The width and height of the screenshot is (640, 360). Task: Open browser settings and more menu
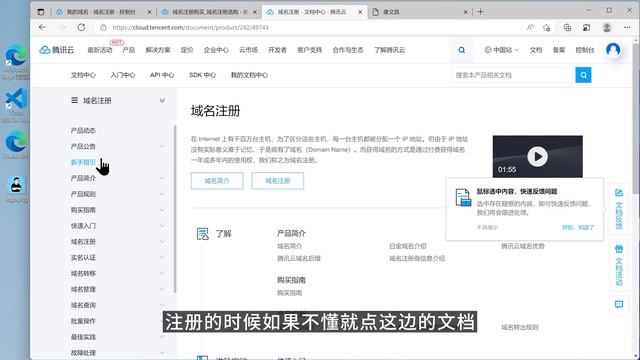(x=627, y=27)
